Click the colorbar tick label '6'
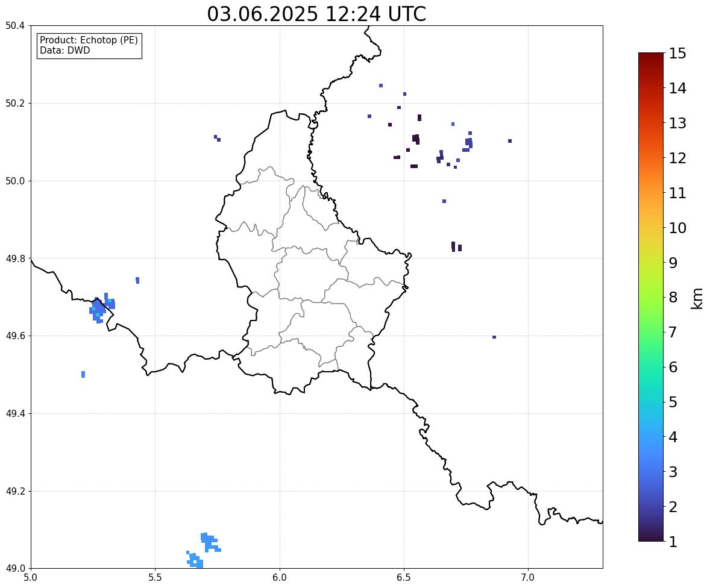 673,367
